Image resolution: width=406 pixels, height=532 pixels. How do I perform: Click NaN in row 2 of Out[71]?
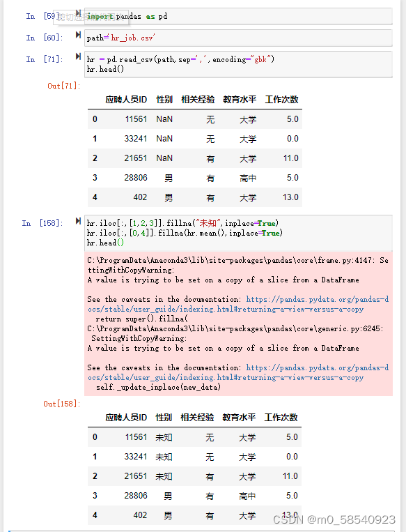(164, 158)
